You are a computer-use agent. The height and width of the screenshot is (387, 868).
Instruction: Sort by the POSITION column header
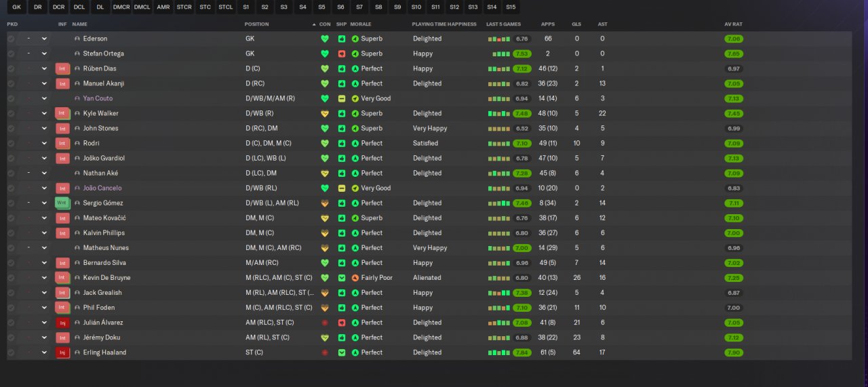256,24
